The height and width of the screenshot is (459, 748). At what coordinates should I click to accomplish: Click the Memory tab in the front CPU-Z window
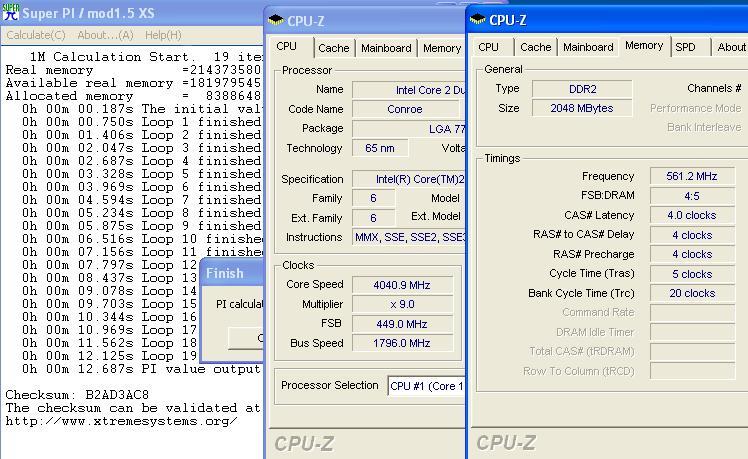click(644, 46)
